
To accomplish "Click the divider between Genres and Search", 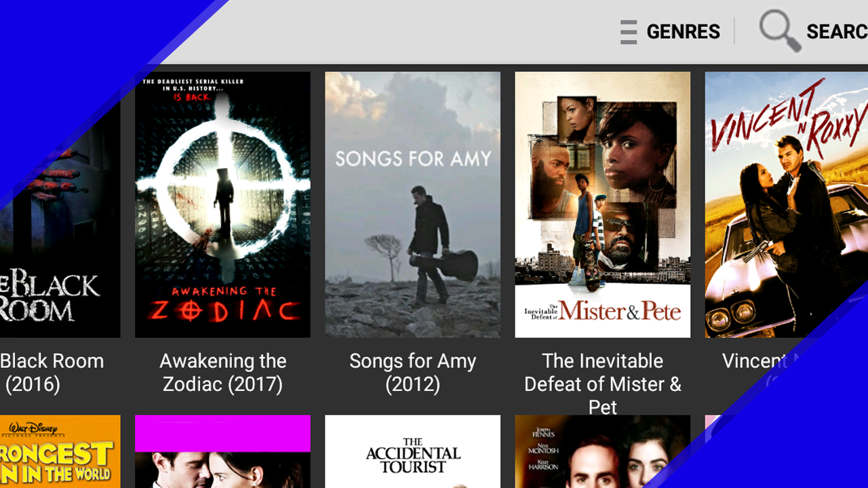I will pos(734,32).
